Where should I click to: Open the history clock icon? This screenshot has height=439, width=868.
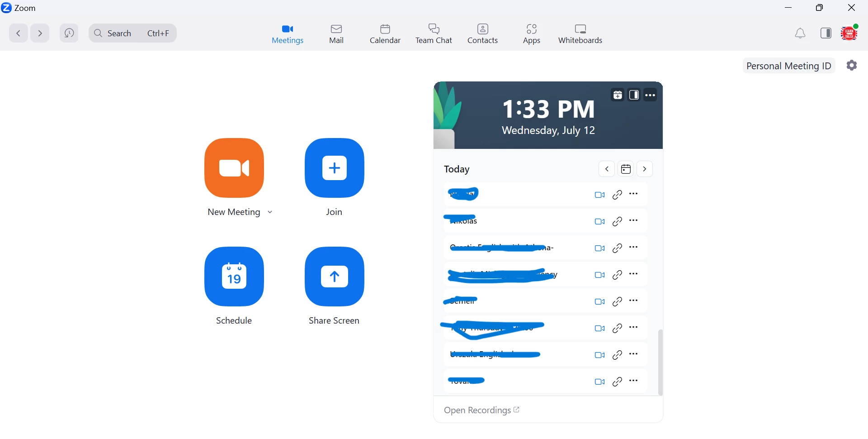(69, 33)
